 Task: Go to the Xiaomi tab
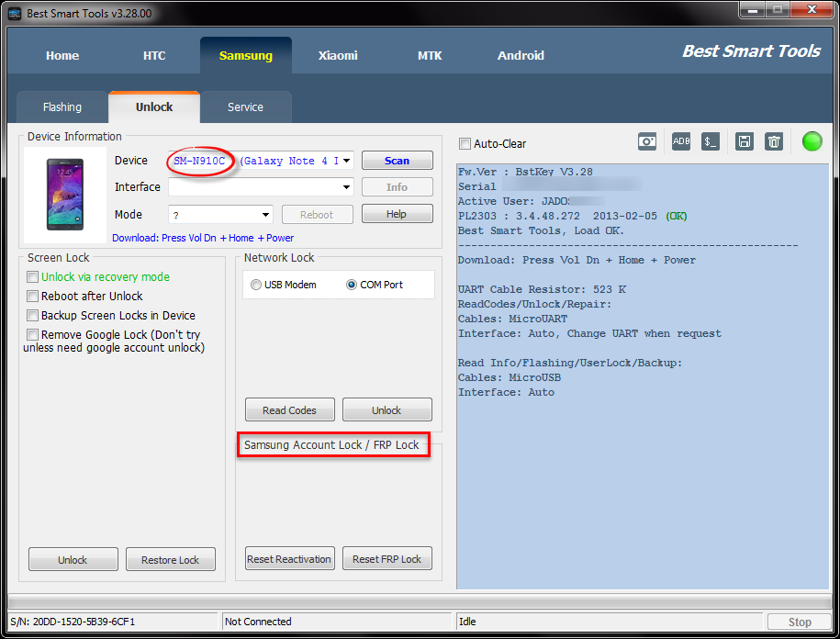(x=338, y=56)
